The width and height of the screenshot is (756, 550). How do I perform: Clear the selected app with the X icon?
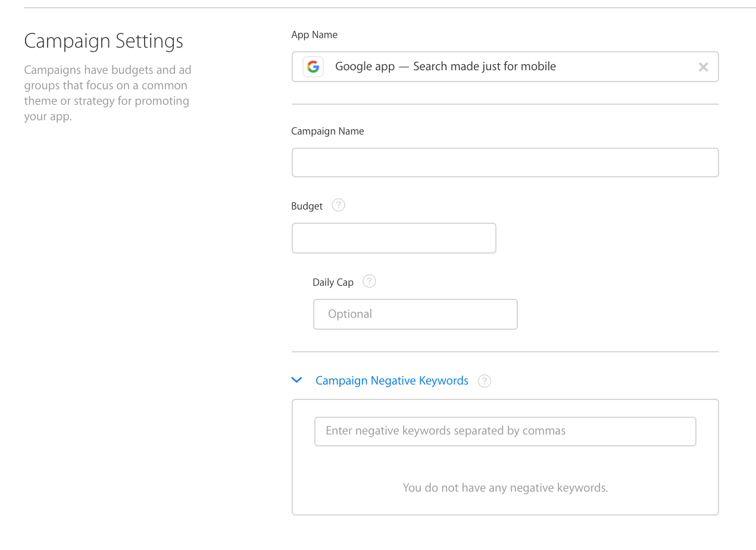(x=703, y=67)
